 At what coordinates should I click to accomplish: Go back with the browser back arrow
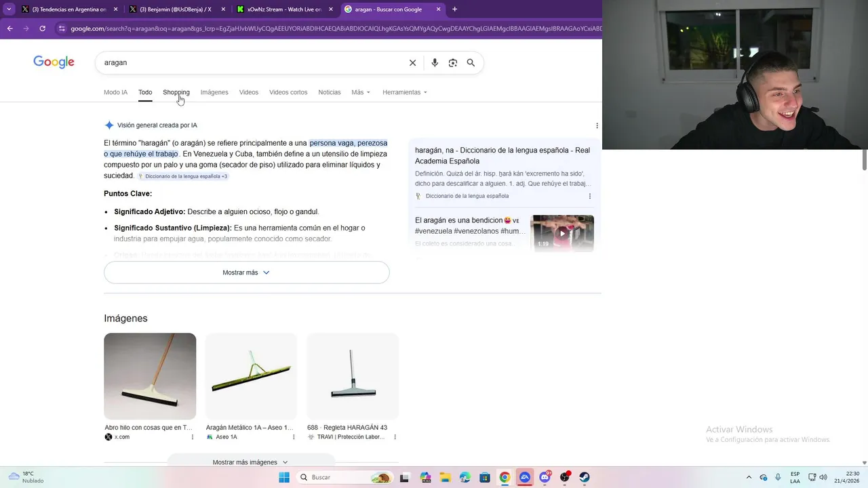(x=9, y=28)
